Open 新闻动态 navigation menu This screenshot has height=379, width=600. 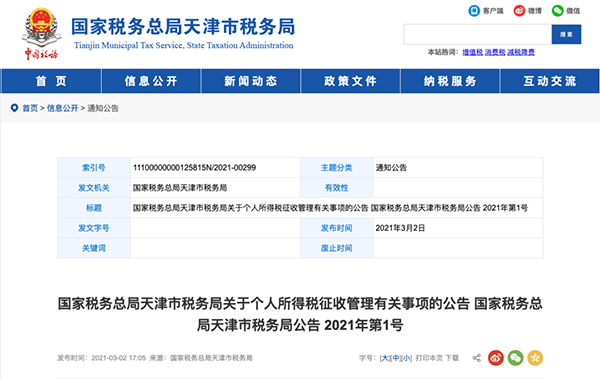click(251, 81)
